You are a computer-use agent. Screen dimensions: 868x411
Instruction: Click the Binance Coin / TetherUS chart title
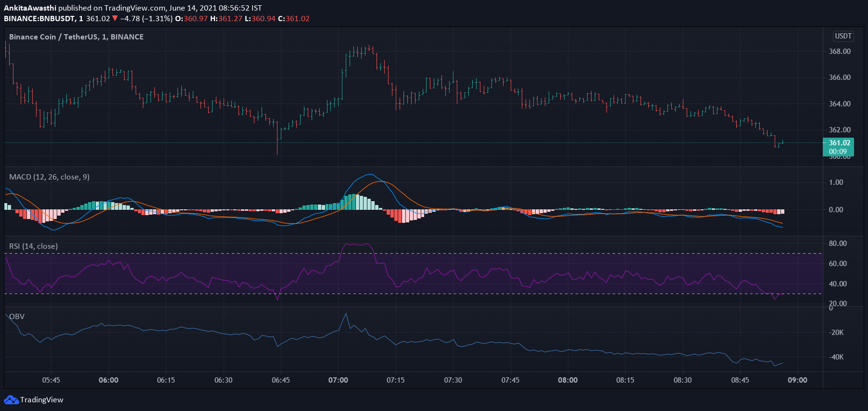[76, 37]
